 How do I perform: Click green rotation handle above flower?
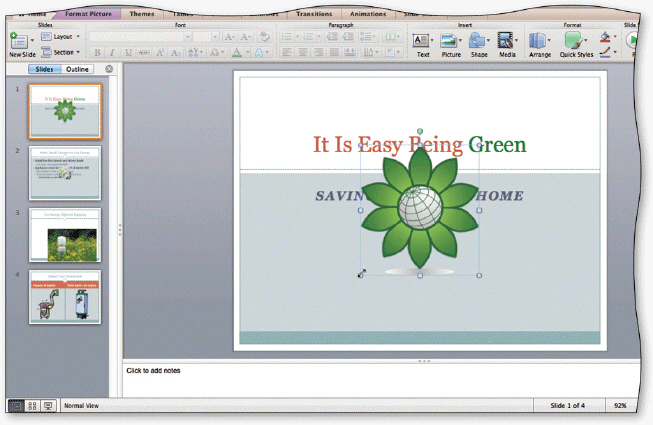click(420, 132)
